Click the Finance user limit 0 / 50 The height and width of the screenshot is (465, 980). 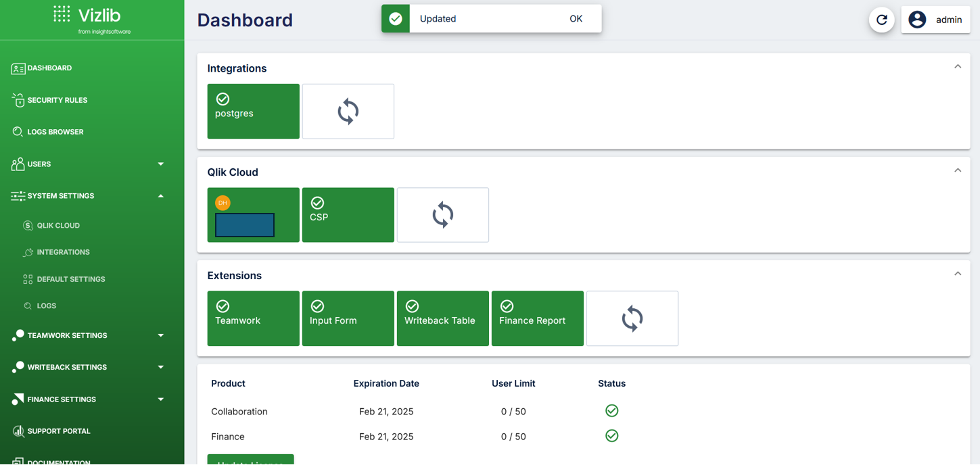[x=513, y=437]
